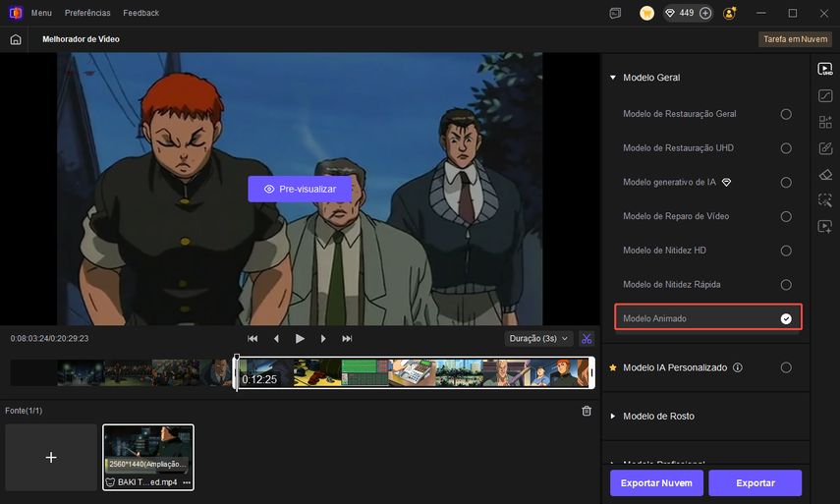The width and height of the screenshot is (840, 504).
Task: Click the home icon
Action: click(x=16, y=39)
